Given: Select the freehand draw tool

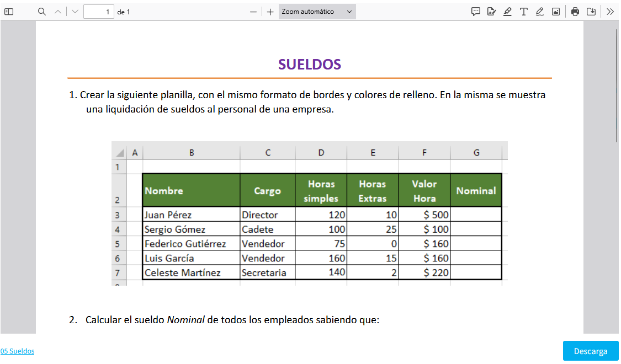Looking at the screenshot, I should 539,12.
